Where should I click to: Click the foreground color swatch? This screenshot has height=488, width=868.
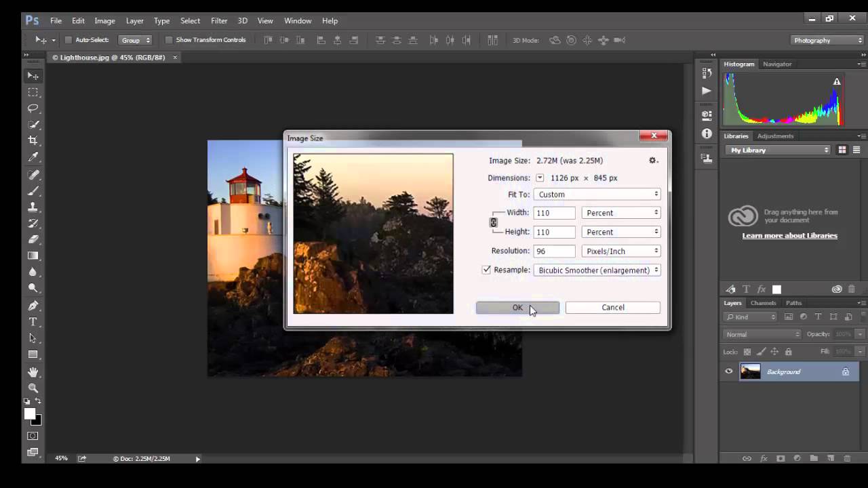coord(30,413)
